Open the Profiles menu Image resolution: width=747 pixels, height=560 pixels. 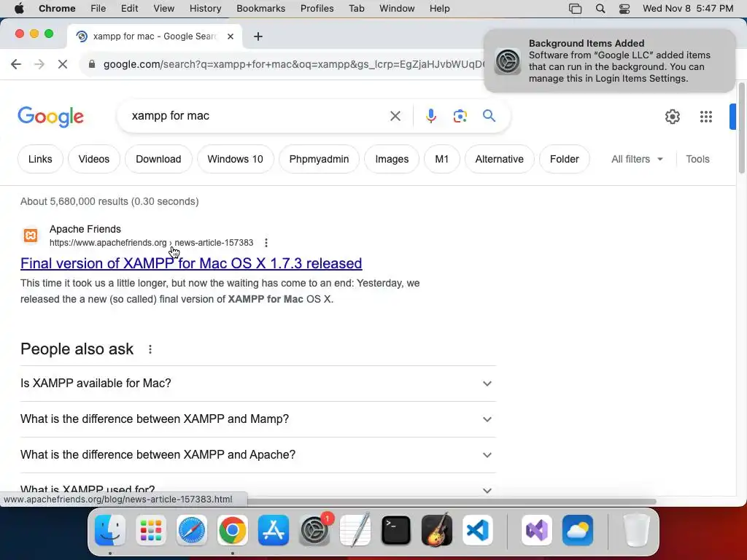tap(317, 9)
